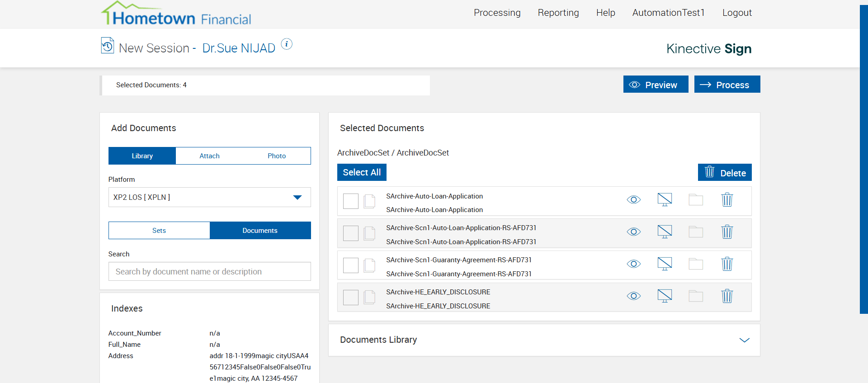The image size is (868, 383).
Task: Select the SArchive-HE_EARLY_DISCLOSURE checkbox
Action: (351, 298)
